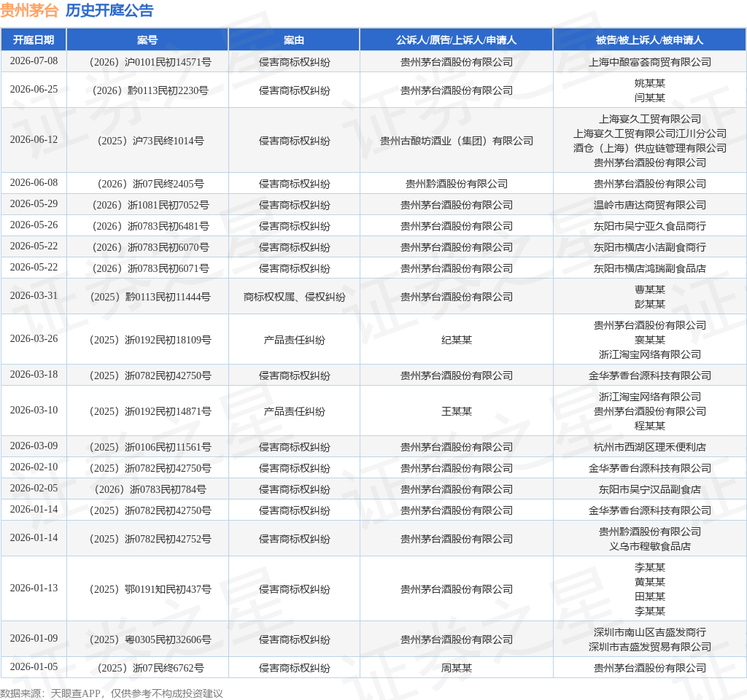Image resolution: width=747 pixels, height=700 pixels.
Task: Click the 案号 column header
Action: click(147, 40)
